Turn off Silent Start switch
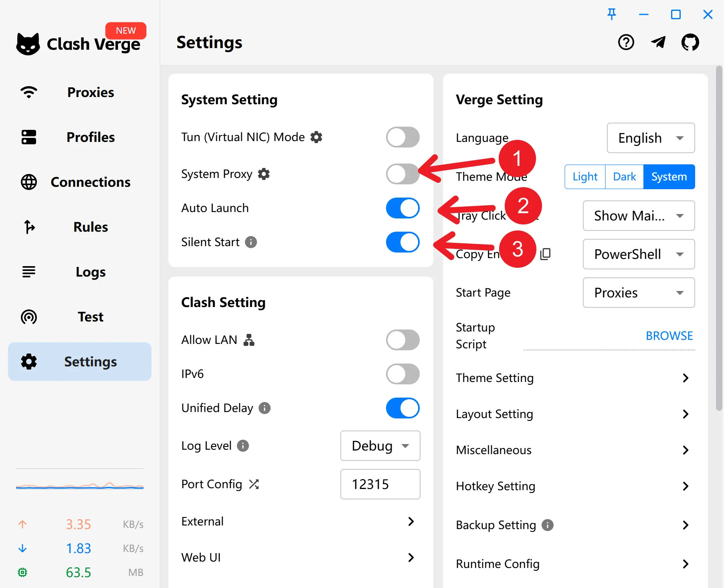 pos(403,242)
